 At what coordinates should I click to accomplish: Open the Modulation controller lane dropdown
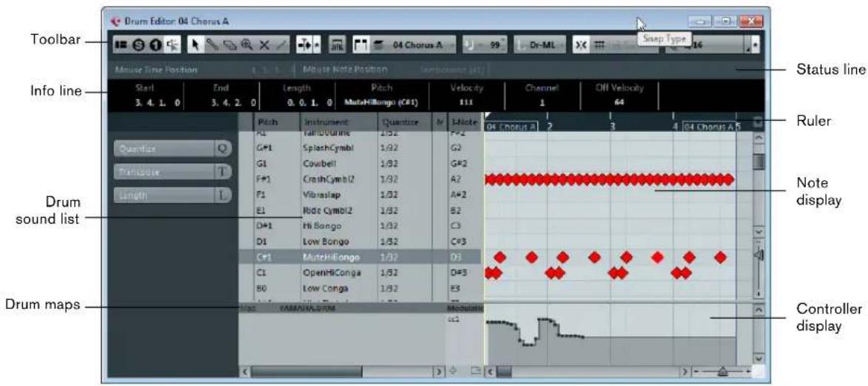(x=465, y=307)
